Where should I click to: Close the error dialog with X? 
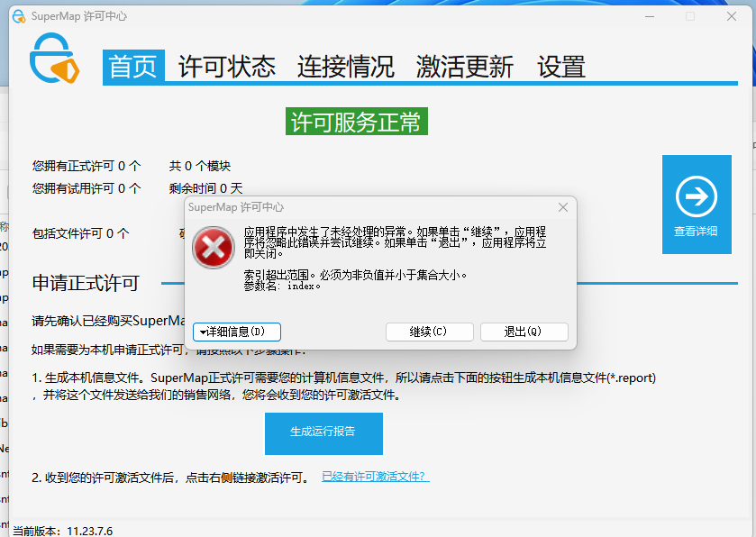562,207
